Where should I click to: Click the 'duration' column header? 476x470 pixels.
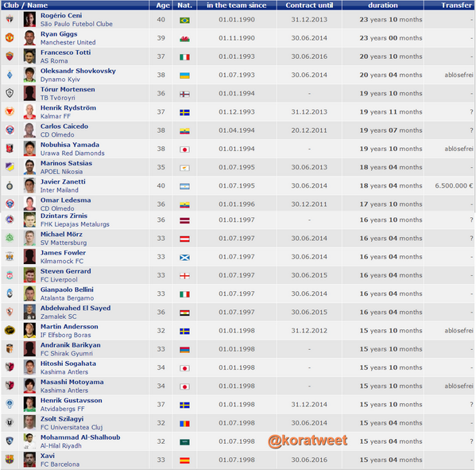click(x=383, y=5)
